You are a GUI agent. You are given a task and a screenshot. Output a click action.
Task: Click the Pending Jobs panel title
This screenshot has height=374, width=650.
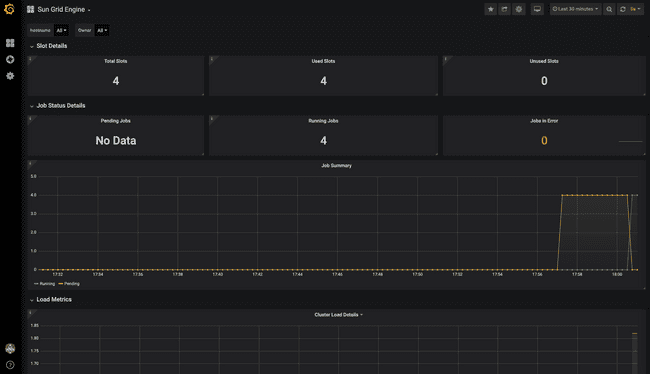(x=116, y=121)
